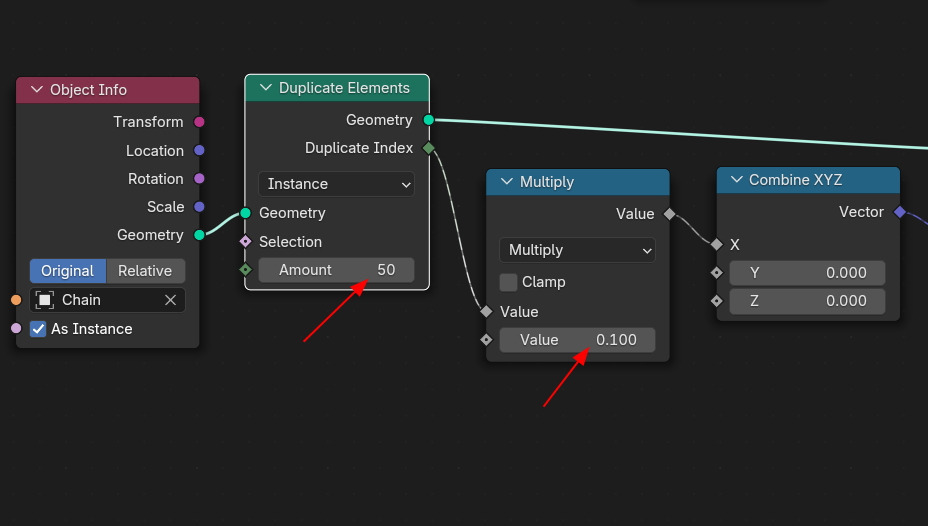928x526 pixels.
Task: Open the Instance domain dropdown
Action: point(336,184)
